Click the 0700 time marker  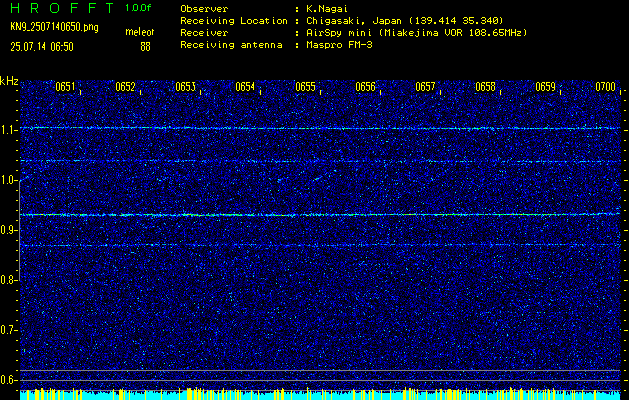click(x=605, y=87)
